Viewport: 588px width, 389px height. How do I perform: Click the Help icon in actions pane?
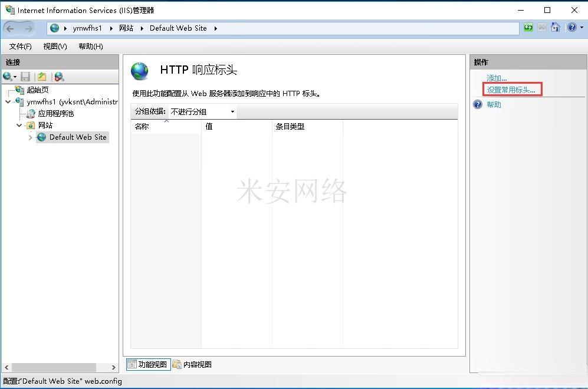[x=478, y=104]
